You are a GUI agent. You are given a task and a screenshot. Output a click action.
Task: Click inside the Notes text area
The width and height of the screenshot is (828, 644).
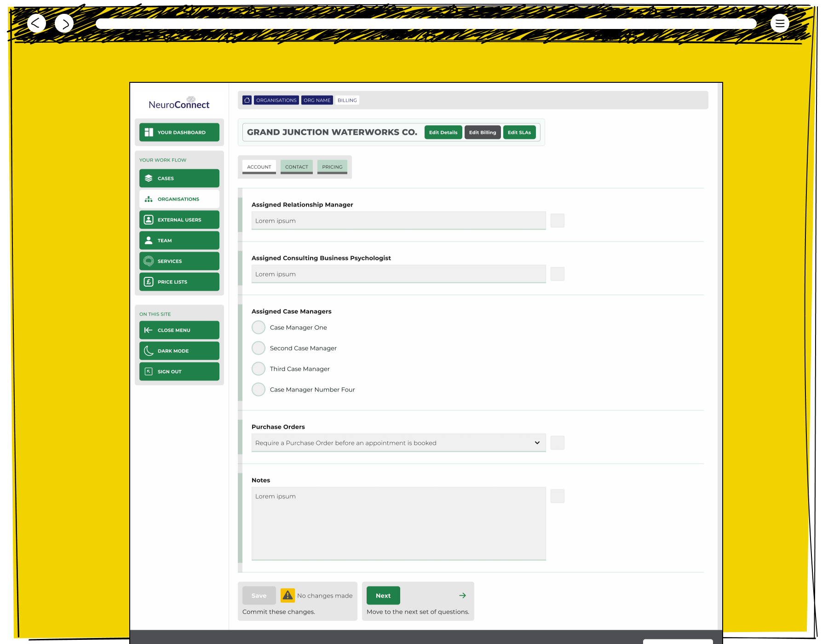pyautogui.click(x=398, y=523)
